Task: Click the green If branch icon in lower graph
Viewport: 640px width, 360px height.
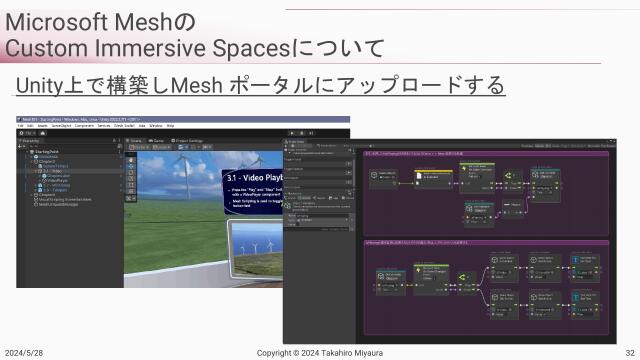Action: [x=462, y=278]
